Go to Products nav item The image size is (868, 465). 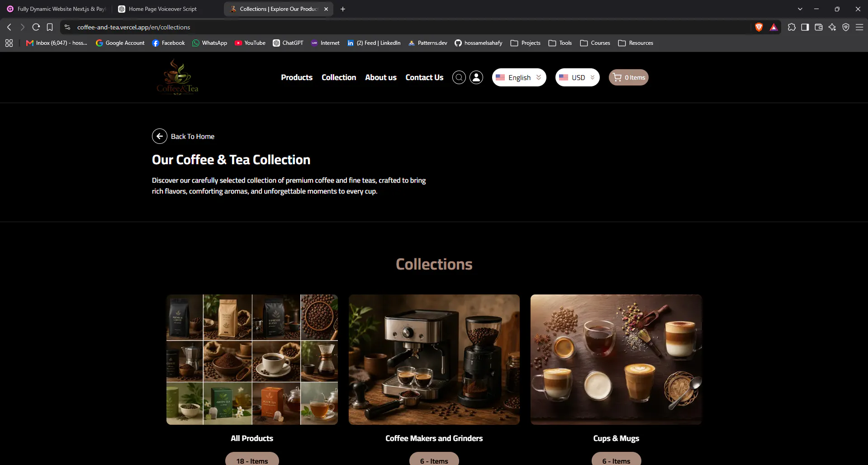297,77
